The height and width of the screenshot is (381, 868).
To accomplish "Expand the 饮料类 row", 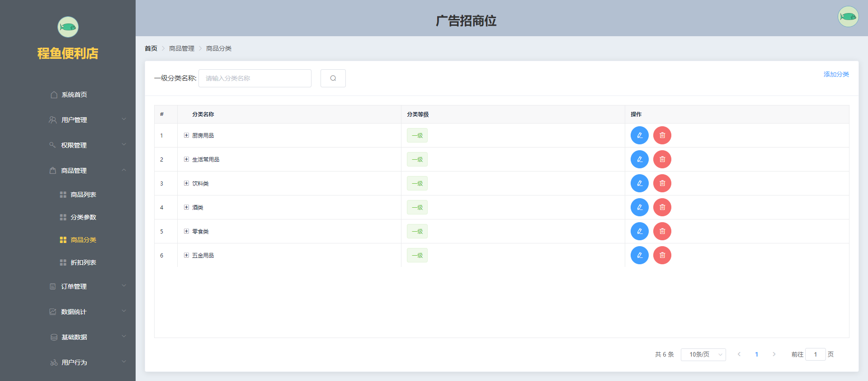I will [186, 183].
